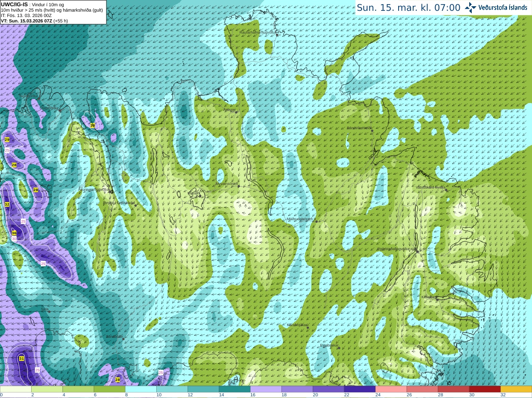Screen dimensions: 532x398
Task: Pick the teal 12–14 m/s swatch
Action: [x=203, y=389]
